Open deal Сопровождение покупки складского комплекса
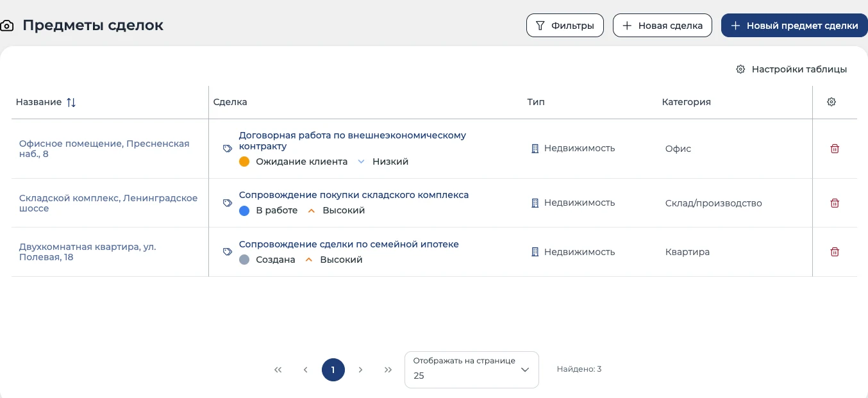The height and width of the screenshot is (398, 868). click(354, 195)
